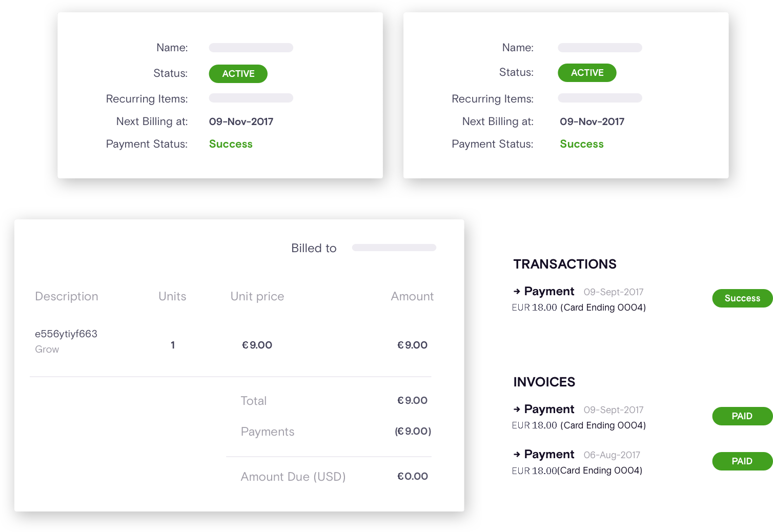The image size is (773, 532).
Task: Click the PAID badge for the 06-Aug-2017 invoice
Action: [x=742, y=461]
